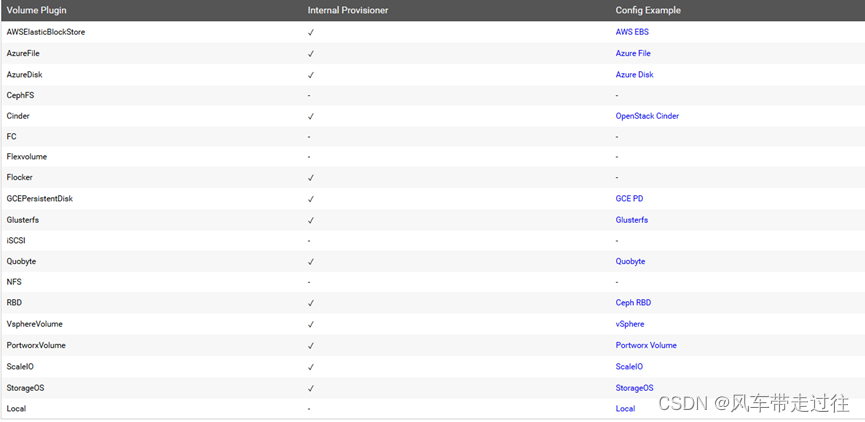Click the checkmark in the StorageOS row

tap(311, 389)
